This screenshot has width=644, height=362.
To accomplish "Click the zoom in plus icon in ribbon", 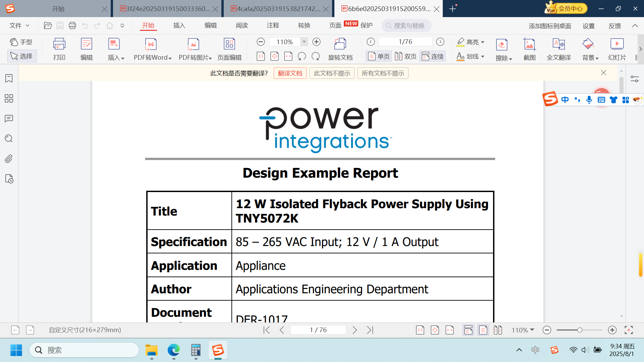I will tap(316, 42).
